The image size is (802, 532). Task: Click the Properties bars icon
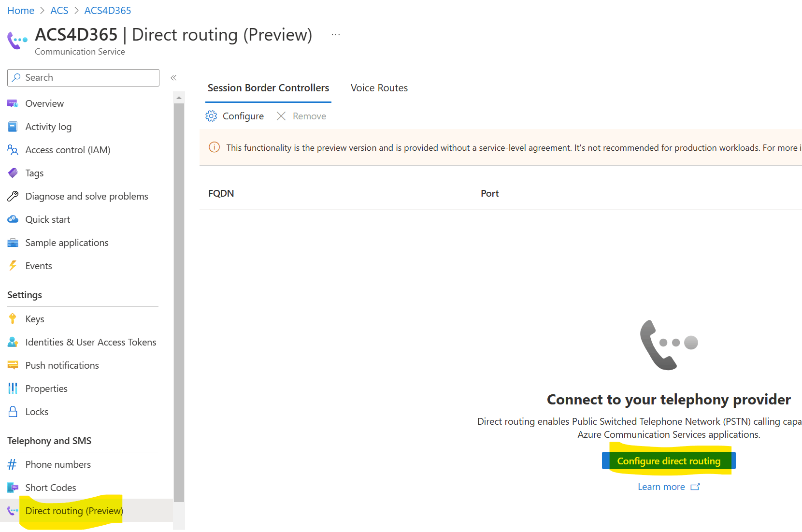(x=13, y=388)
